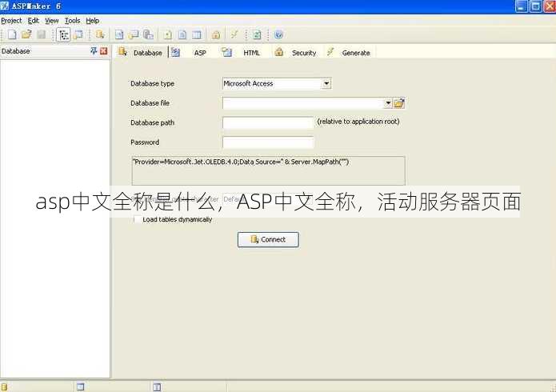Click the New Project toolbar icon
This screenshot has width=556, height=392.
coord(12,34)
